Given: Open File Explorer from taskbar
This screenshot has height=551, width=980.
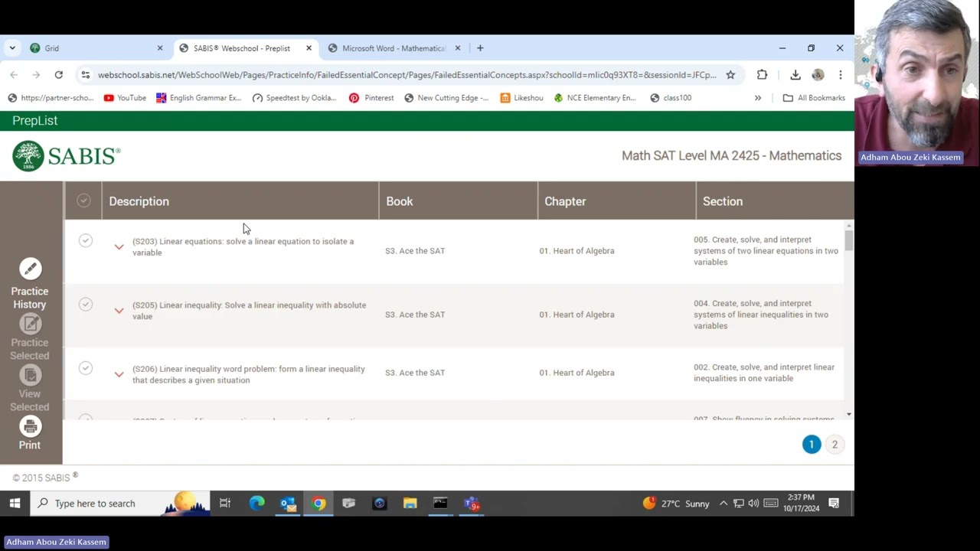Looking at the screenshot, I should click(x=410, y=504).
